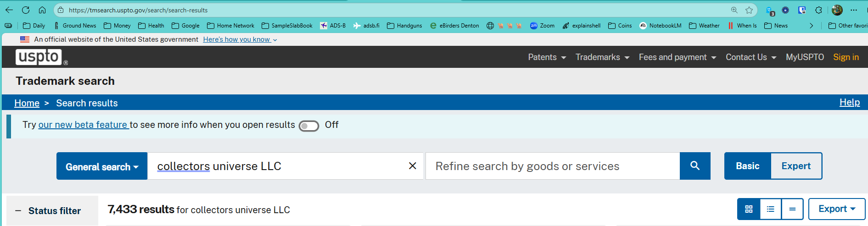The height and width of the screenshot is (226, 868).
Task: Open the NotebookLM bookmark
Action: [660, 26]
